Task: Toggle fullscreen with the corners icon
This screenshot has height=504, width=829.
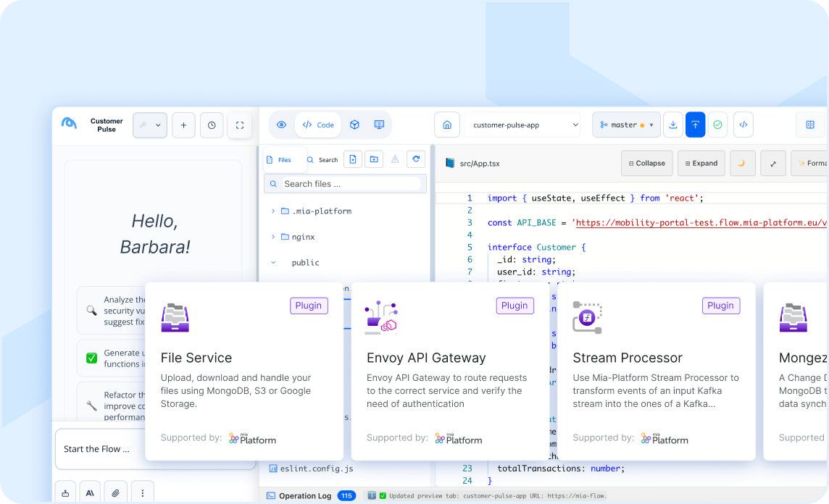Action: 240,125
